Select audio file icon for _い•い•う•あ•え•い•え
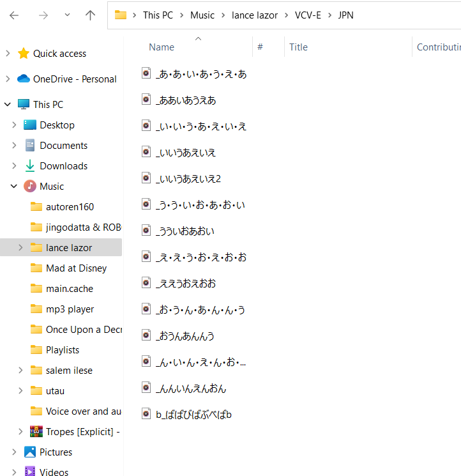This screenshot has height=476, width=461. click(146, 125)
